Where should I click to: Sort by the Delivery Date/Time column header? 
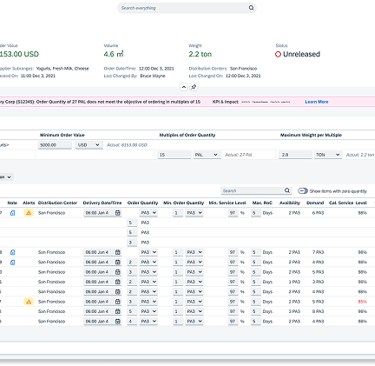tap(102, 203)
